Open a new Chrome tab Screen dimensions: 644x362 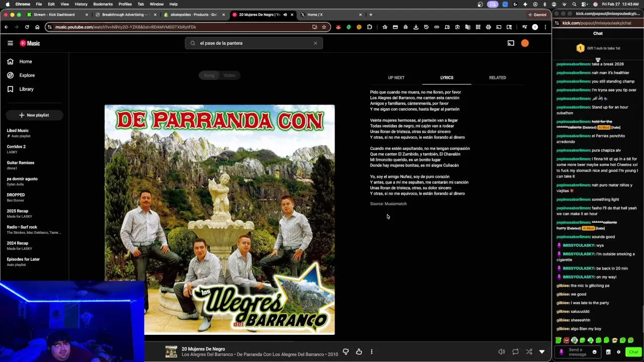(x=371, y=15)
